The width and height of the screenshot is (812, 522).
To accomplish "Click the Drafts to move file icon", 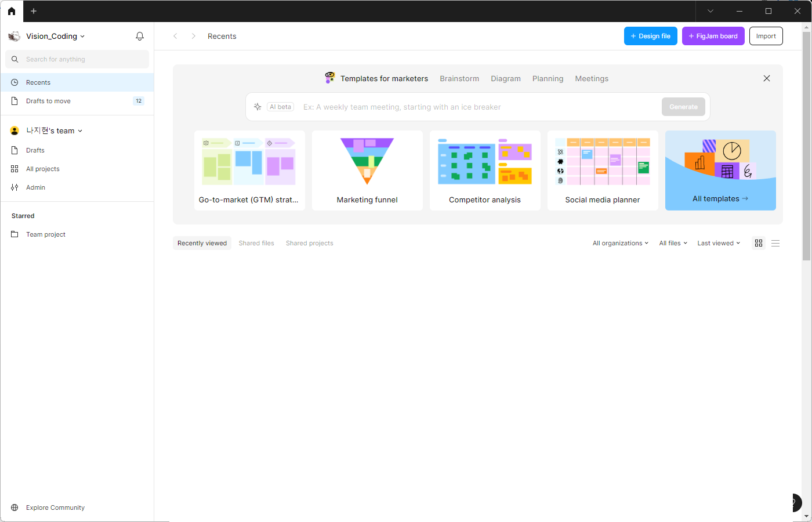I will click(14, 101).
